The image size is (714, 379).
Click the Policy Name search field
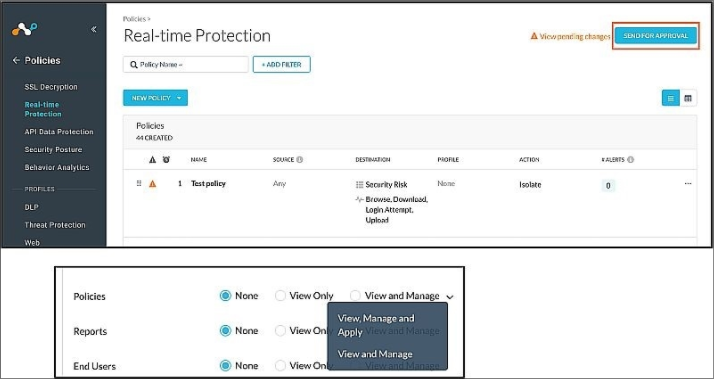pos(186,65)
